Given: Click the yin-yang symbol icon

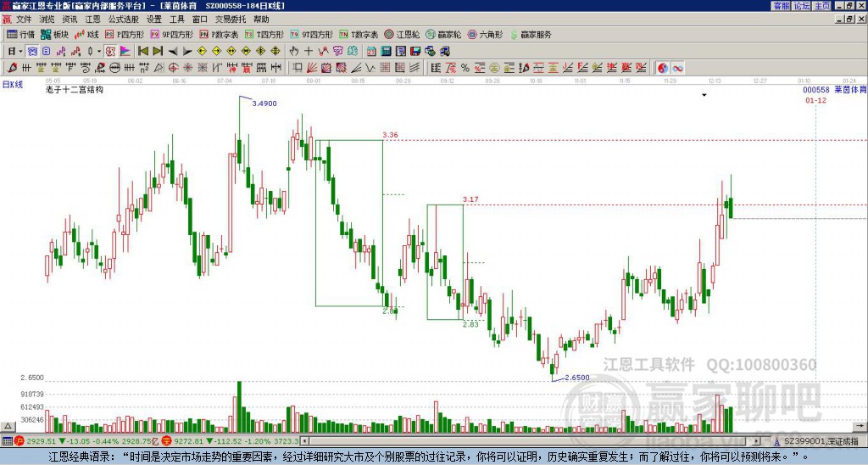Looking at the screenshot, I should click(662, 68).
